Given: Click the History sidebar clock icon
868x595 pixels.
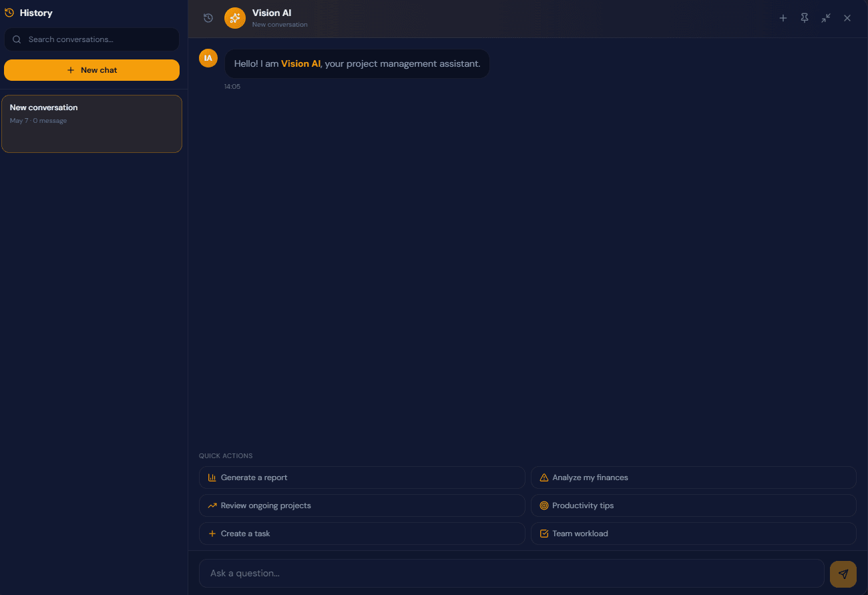Looking at the screenshot, I should [x=9, y=13].
